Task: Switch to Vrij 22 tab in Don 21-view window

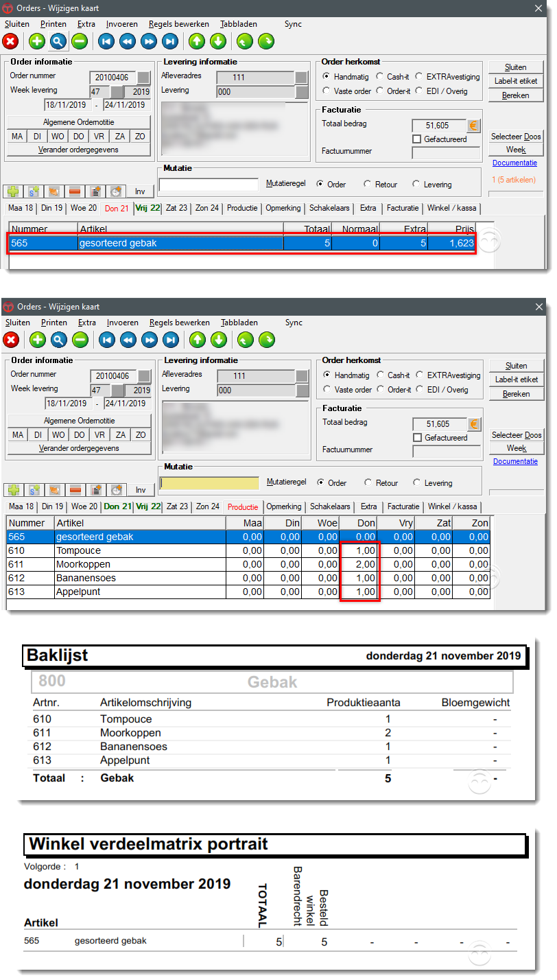Action: coord(147,208)
